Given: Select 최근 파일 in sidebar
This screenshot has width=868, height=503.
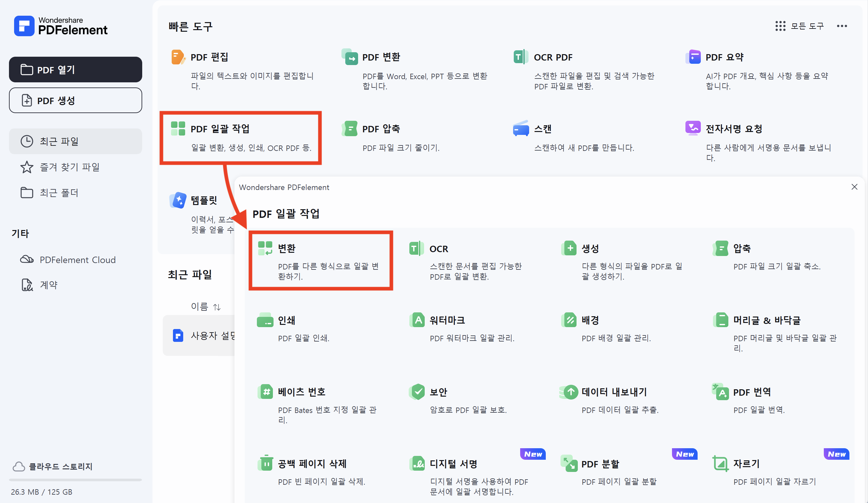Looking at the screenshot, I should [76, 141].
